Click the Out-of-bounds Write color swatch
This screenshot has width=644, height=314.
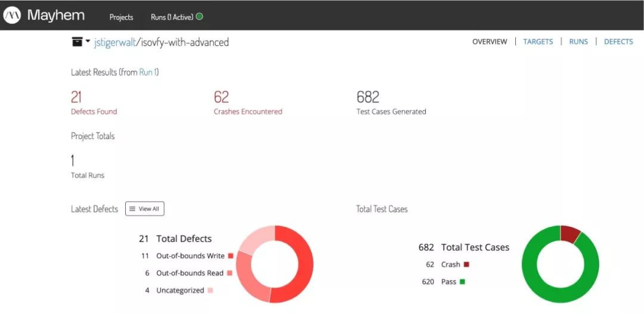[x=230, y=256]
